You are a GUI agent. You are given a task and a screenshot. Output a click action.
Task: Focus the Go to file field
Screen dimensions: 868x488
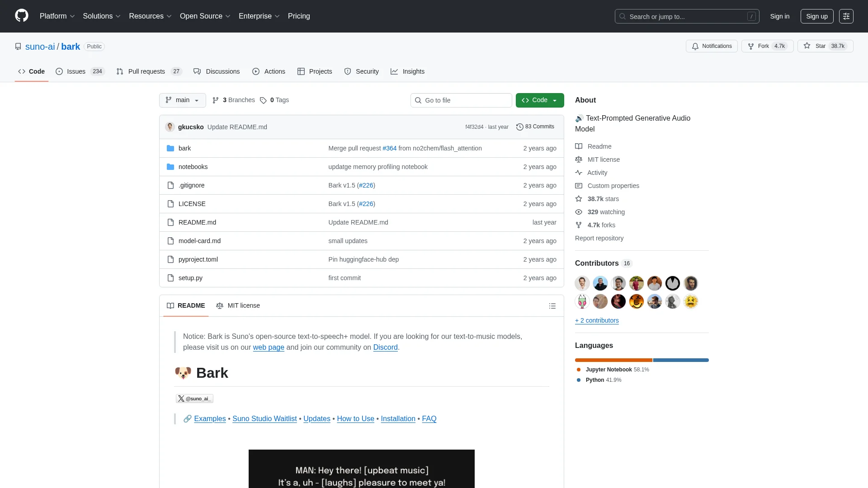pyautogui.click(x=461, y=100)
